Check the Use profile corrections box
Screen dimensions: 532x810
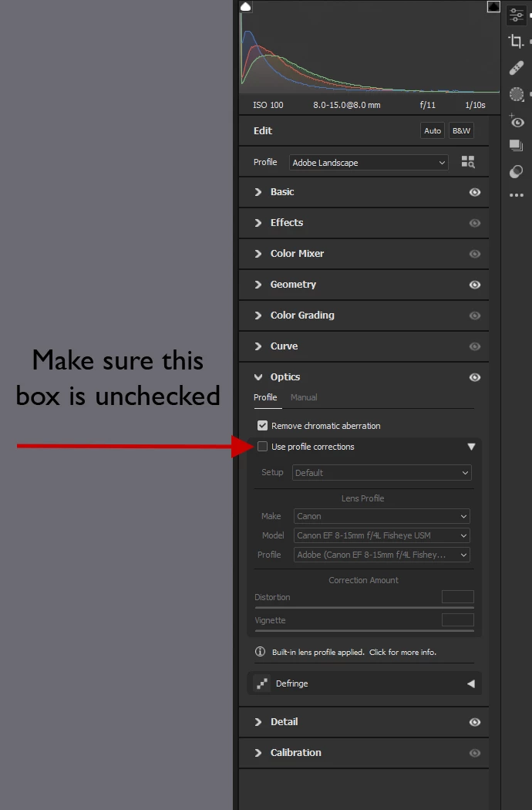[262, 447]
